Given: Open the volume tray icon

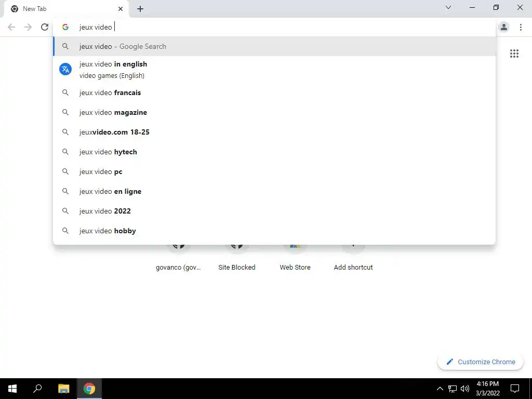Looking at the screenshot, I should pyautogui.click(x=465, y=389).
